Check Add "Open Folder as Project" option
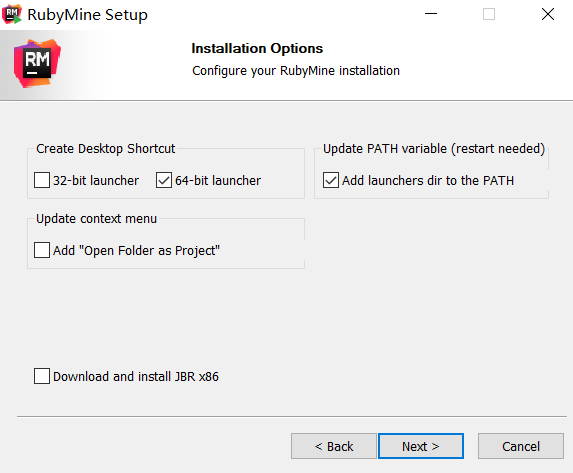Image resolution: width=573 pixels, height=473 pixels. [x=42, y=250]
